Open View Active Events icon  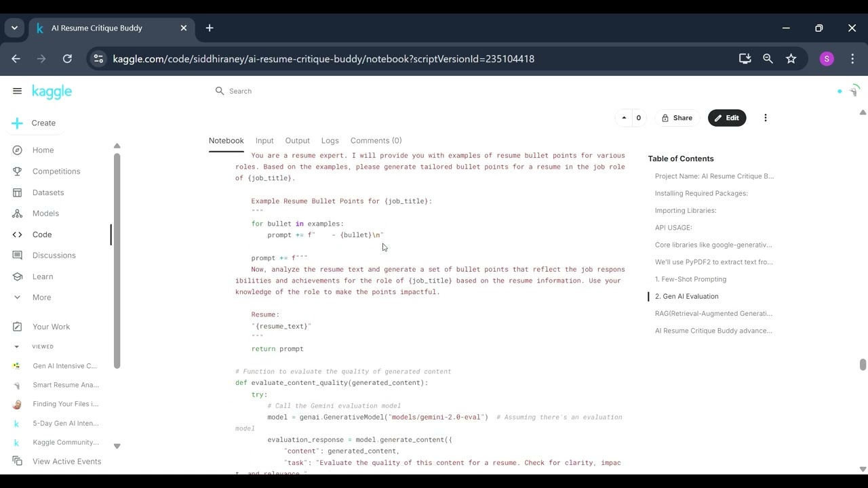[18, 462]
